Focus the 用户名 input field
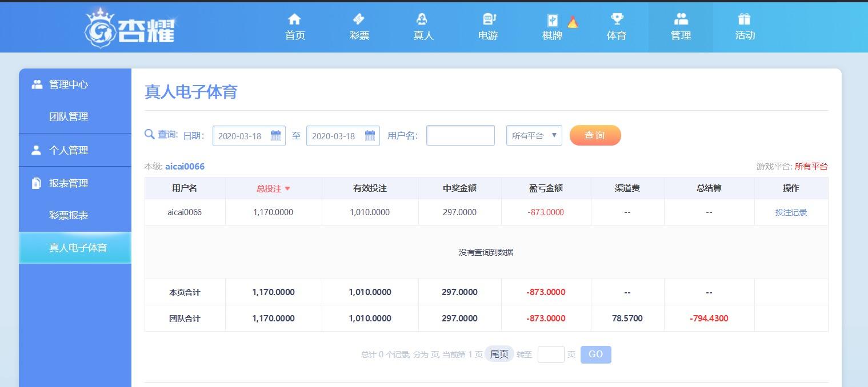This screenshot has width=868, height=387. (x=461, y=135)
